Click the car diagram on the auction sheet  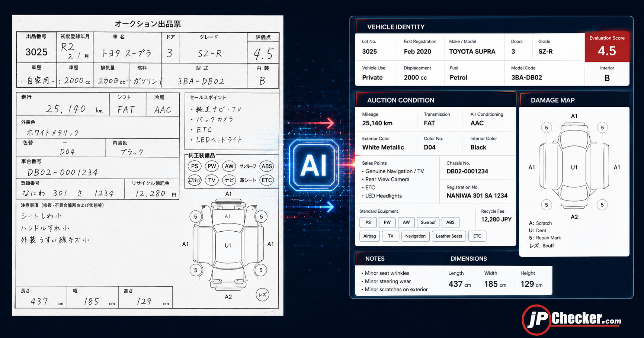click(228, 245)
